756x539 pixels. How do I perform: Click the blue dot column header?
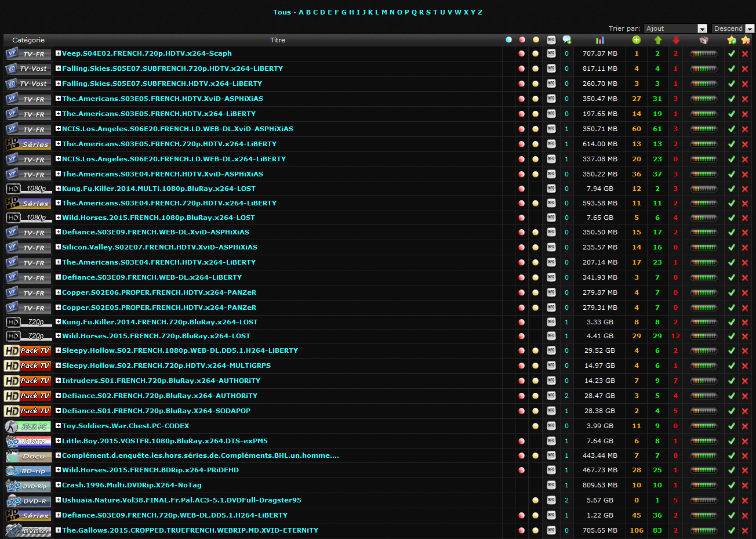(x=508, y=40)
